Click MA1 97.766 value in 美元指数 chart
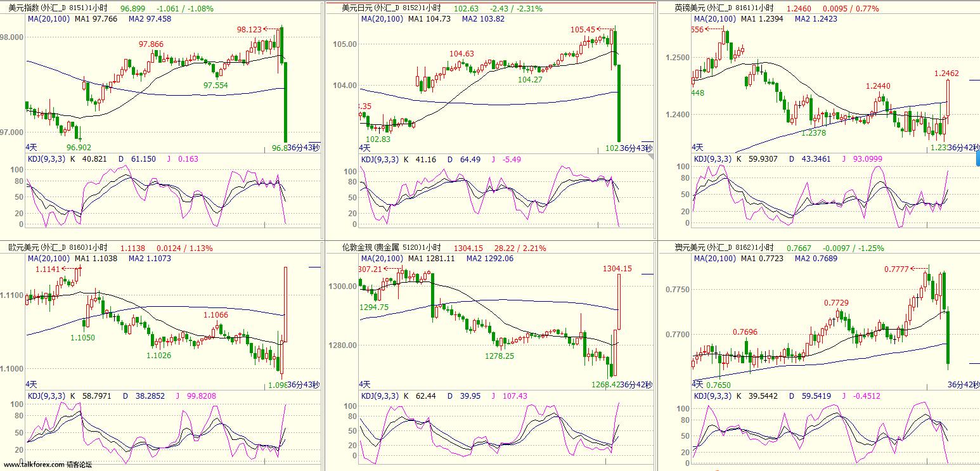980x471 pixels. click(96, 19)
